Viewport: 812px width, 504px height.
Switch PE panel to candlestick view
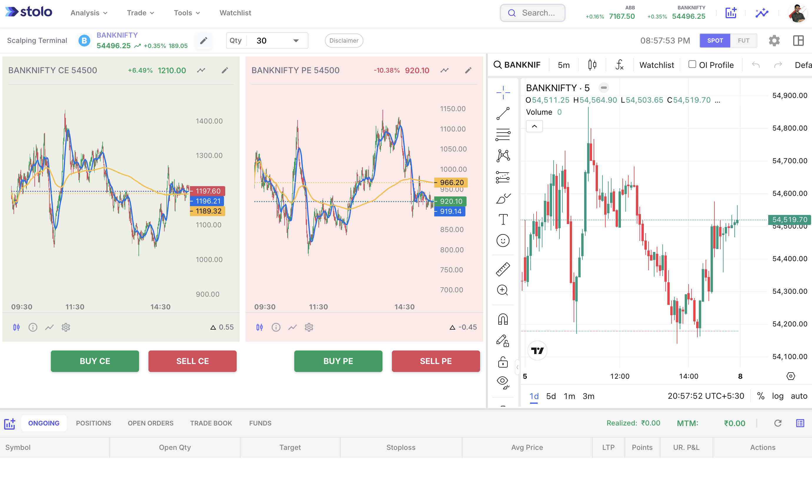click(x=260, y=327)
